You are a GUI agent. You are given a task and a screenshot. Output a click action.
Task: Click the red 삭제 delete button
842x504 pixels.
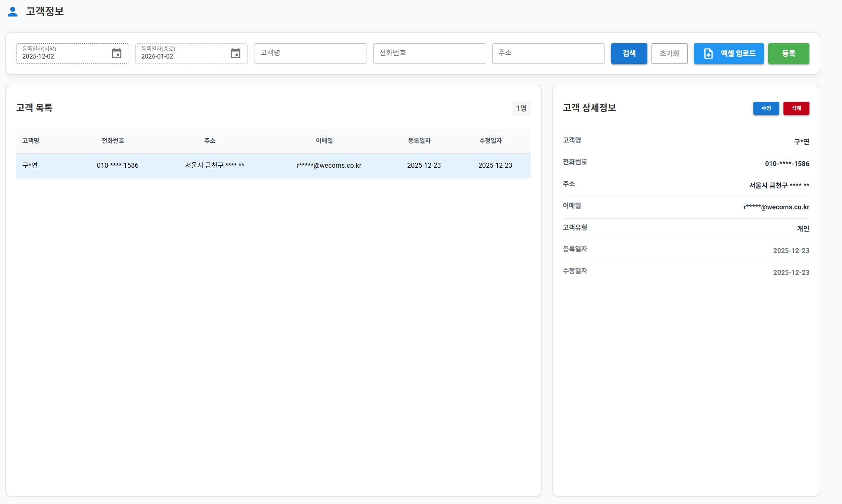(x=796, y=108)
